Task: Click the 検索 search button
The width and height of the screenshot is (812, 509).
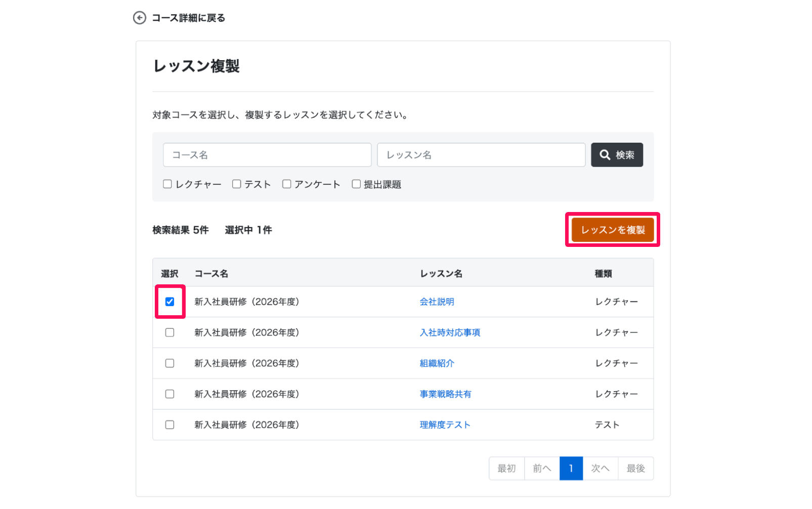Action: (x=617, y=155)
